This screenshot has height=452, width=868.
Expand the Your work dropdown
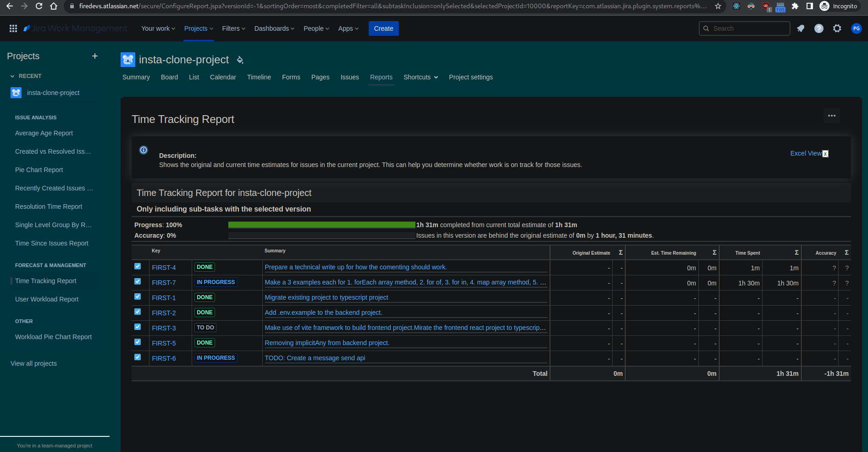click(158, 28)
